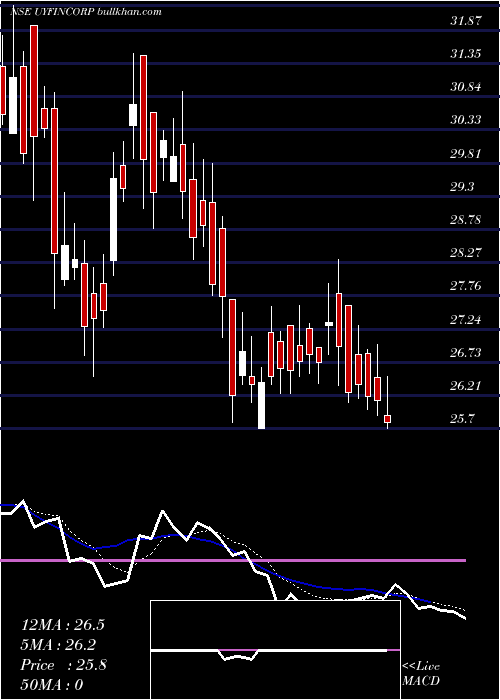This screenshot has width=500, height=700.
Task: Click the 27.24 price axis label
Action: 466,319
